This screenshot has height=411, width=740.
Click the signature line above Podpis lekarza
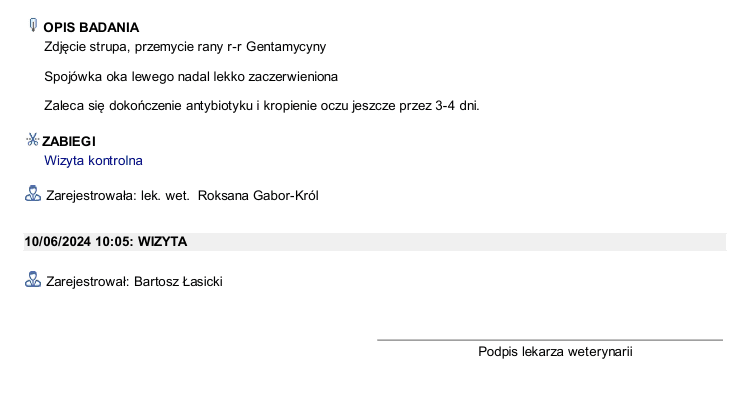(x=550, y=340)
